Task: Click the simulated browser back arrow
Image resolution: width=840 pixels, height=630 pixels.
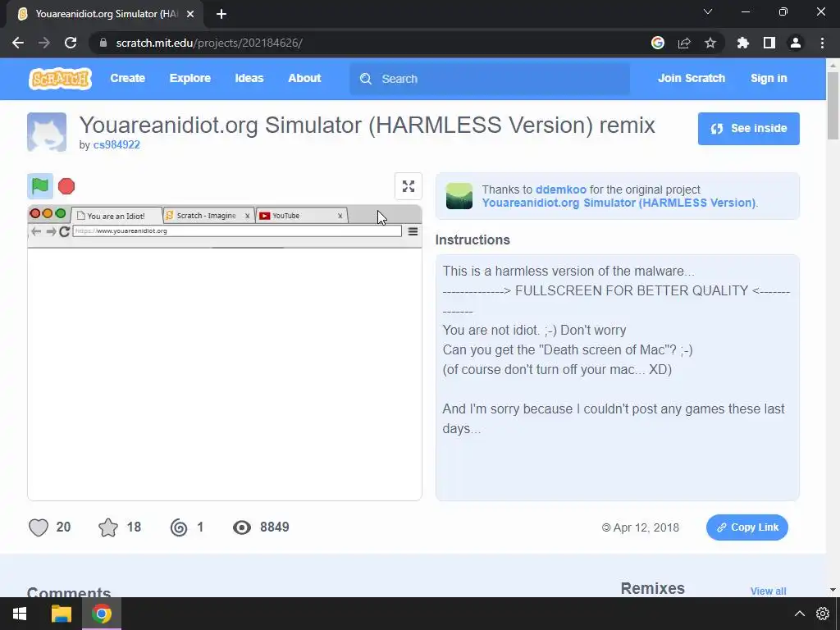Action: click(36, 231)
